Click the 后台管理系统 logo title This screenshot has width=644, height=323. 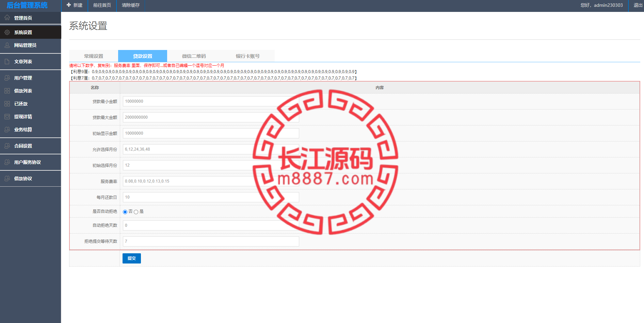(27, 5)
